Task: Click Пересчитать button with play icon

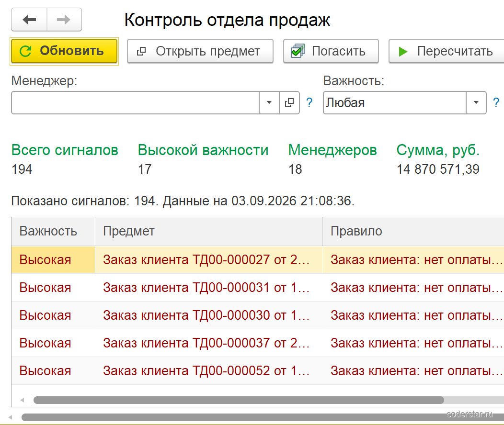Action: coord(447,51)
